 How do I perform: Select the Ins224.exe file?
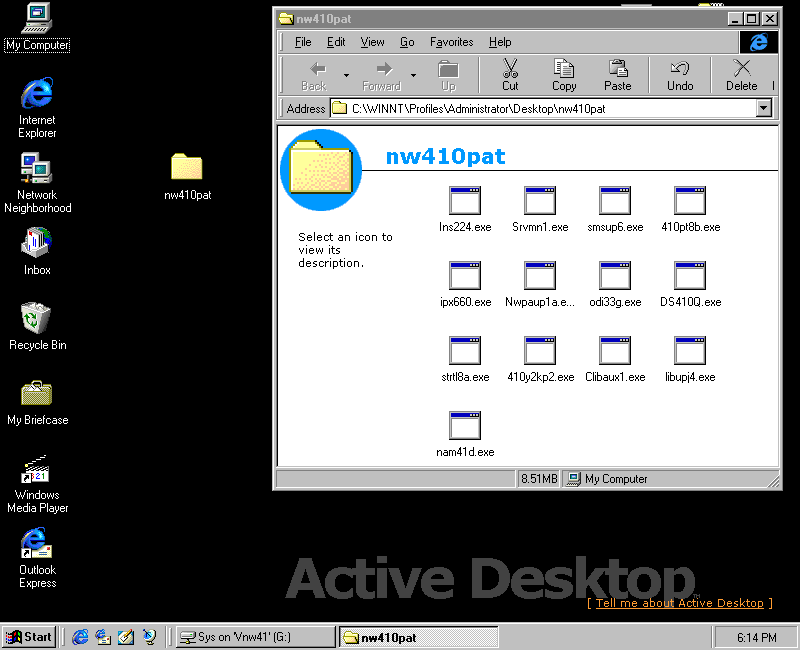tap(465, 209)
